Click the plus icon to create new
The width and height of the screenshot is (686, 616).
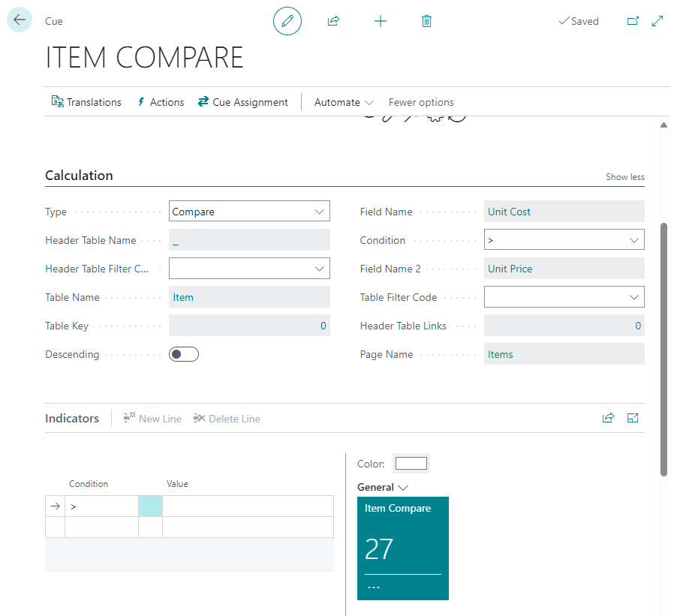pyautogui.click(x=381, y=21)
